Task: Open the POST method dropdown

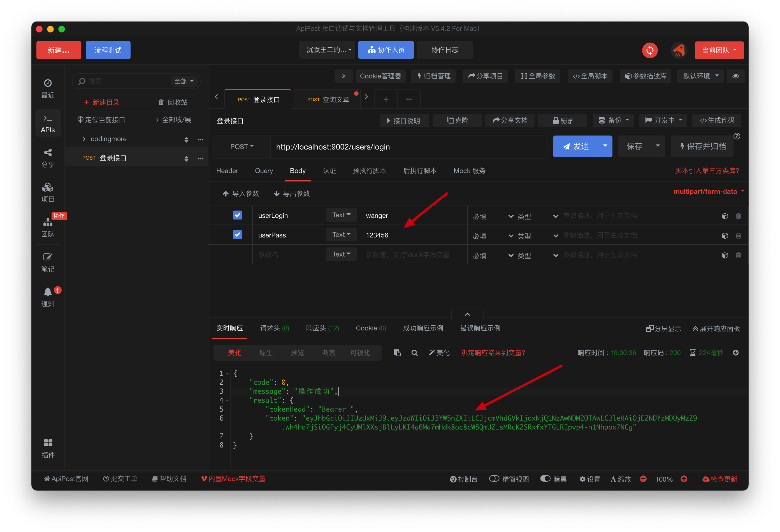Action: point(242,147)
